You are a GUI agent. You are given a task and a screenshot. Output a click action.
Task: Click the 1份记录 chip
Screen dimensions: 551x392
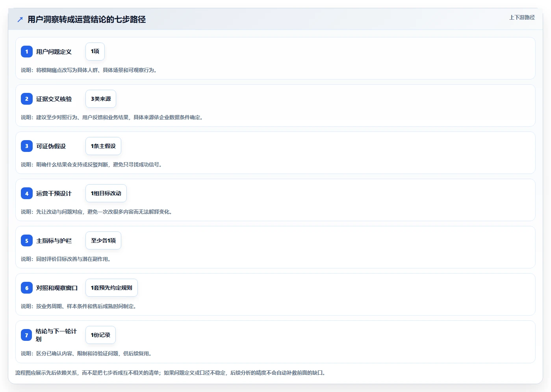pos(100,335)
